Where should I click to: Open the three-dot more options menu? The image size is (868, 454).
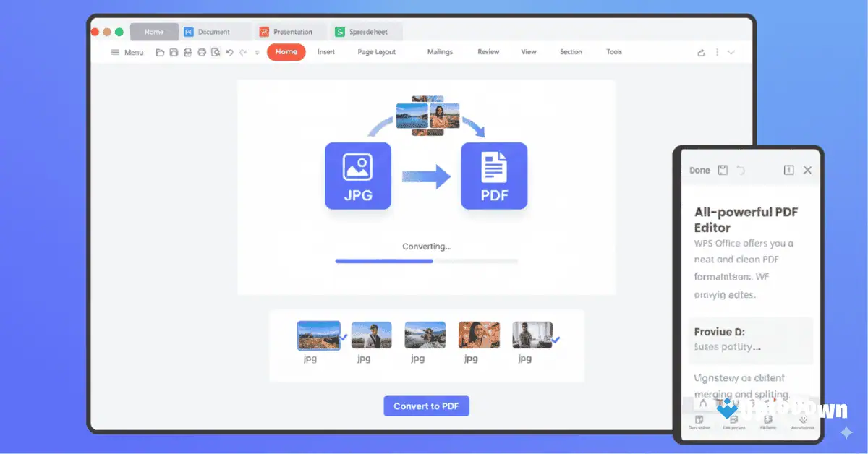[x=715, y=52]
